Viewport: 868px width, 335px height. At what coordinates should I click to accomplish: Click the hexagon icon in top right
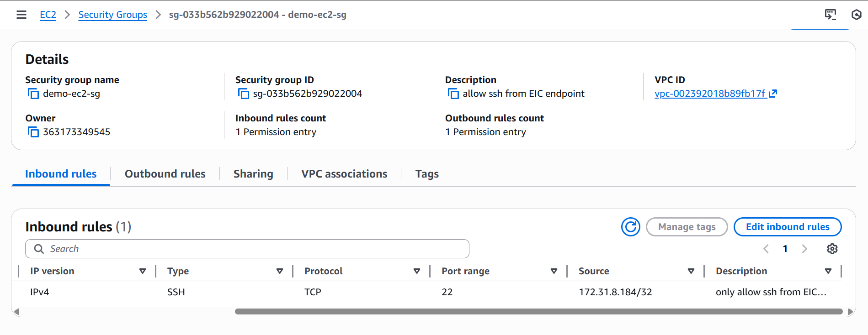pyautogui.click(x=856, y=15)
